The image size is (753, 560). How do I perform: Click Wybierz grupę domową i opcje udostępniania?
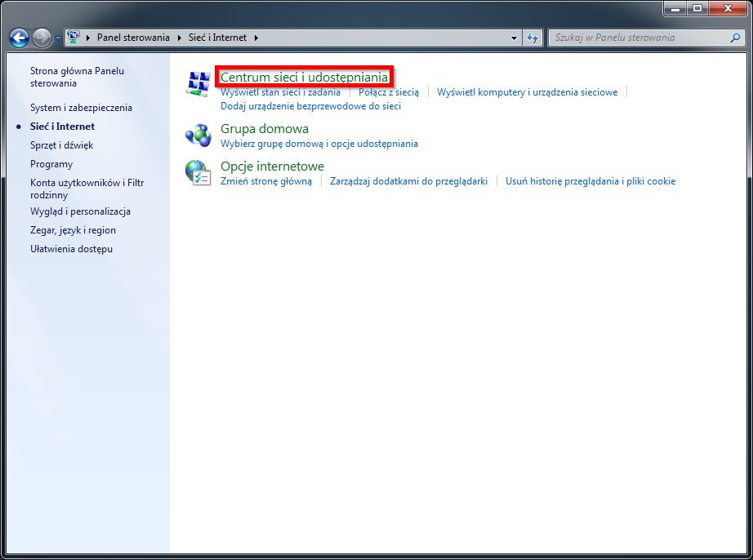[319, 144]
